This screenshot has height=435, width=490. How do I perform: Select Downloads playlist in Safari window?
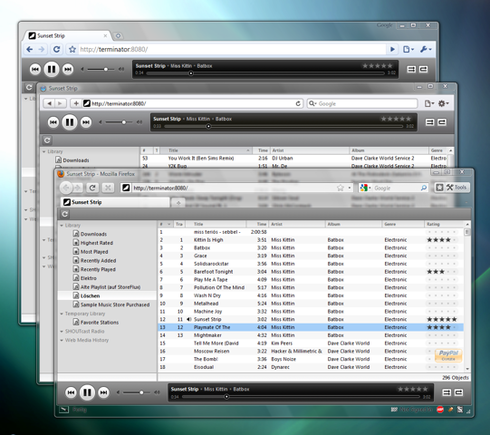pos(72,160)
